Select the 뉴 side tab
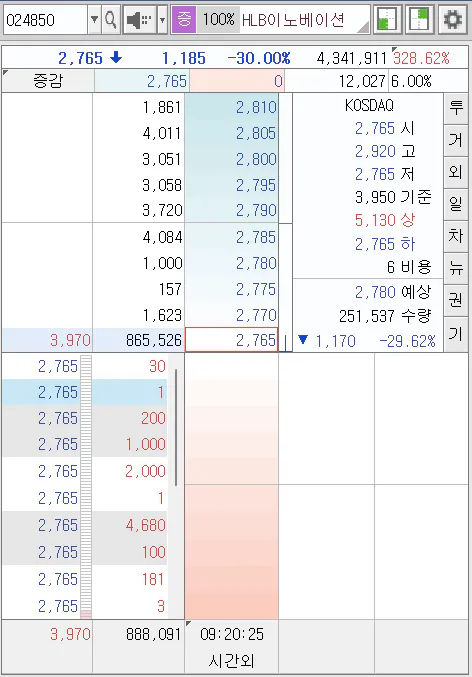The height and width of the screenshot is (677, 472). point(456,269)
